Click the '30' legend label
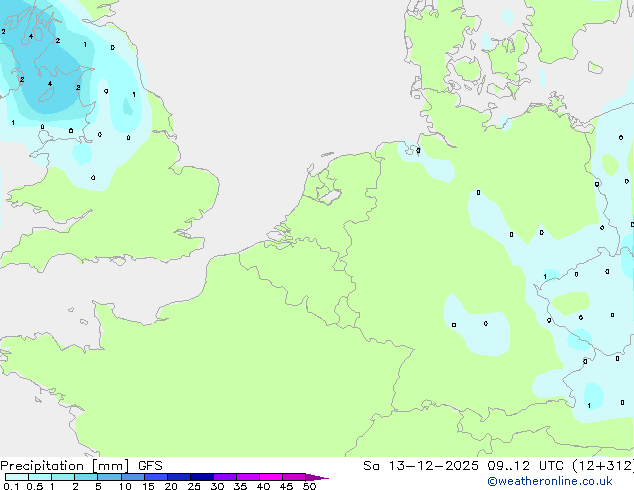 [x=217, y=486]
